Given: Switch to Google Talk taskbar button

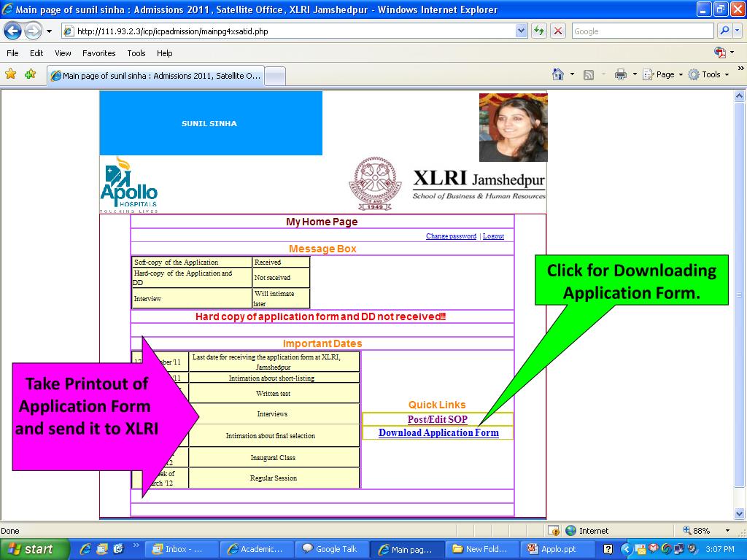Looking at the screenshot, I should pyautogui.click(x=332, y=550).
